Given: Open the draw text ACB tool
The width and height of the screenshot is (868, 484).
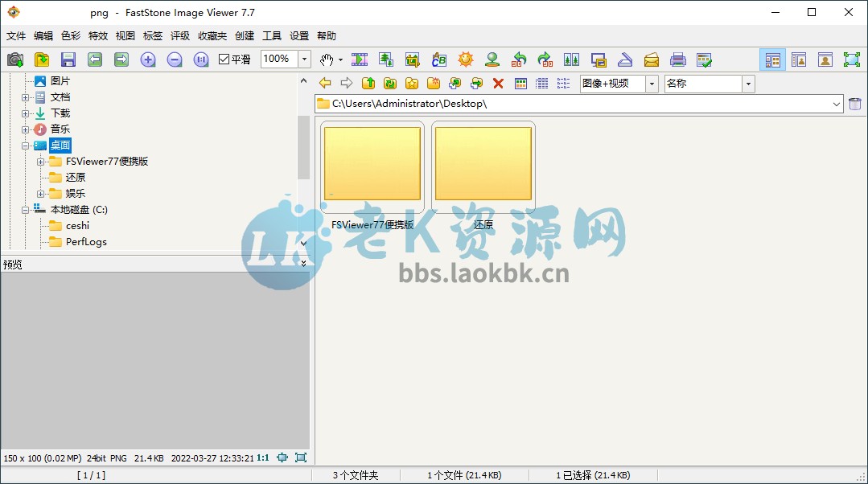Looking at the screenshot, I should (439, 59).
